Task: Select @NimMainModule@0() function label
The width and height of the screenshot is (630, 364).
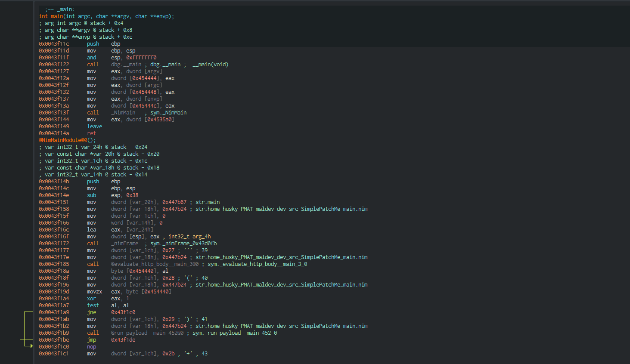Action: 67,140
